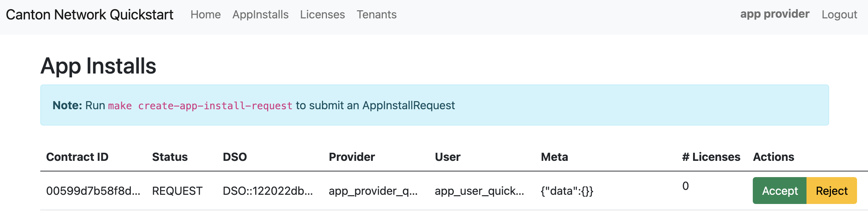Image resolution: width=868 pixels, height=222 pixels.
Task: Click the contract ID 00599d7b58f8d... cell
Action: [x=93, y=191]
